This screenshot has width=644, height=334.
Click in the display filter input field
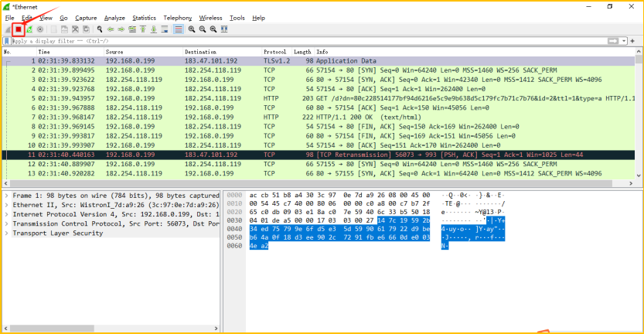pos(309,40)
